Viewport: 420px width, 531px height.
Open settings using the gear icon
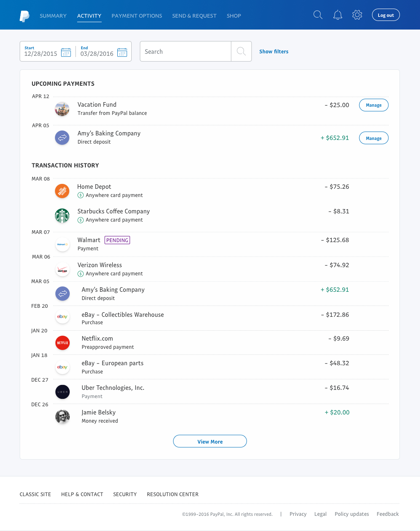coord(357,14)
